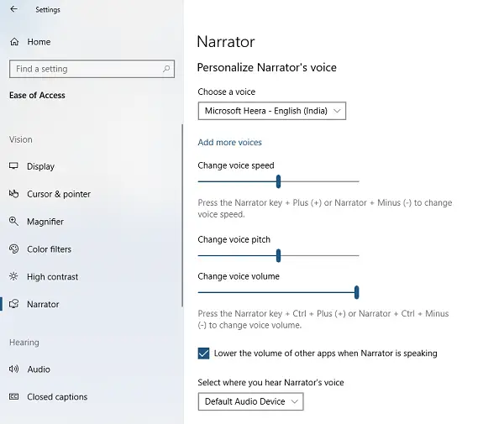The height and width of the screenshot is (424, 504).
Task: Click the Audio speaker icon
Action: coord(13,369)
